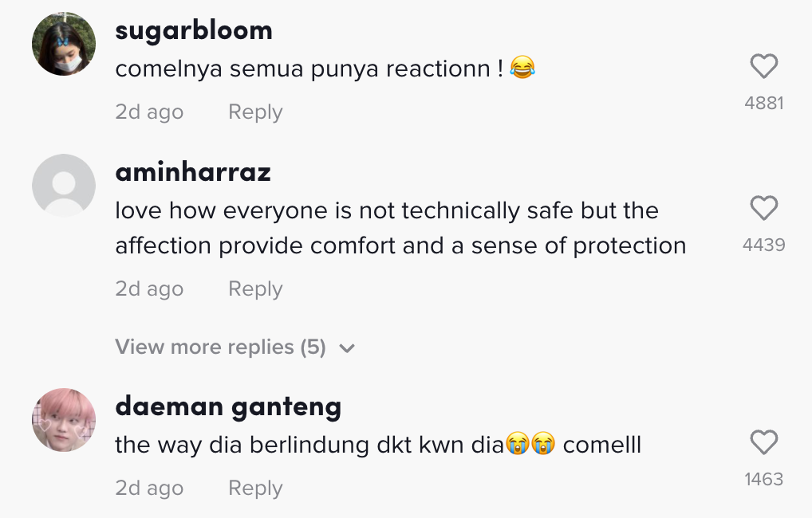Image resolution: width=812 pixels, height=518 pixels.
Task: Like sugarbloom's comment with the heart
Action: pos(763,66)
